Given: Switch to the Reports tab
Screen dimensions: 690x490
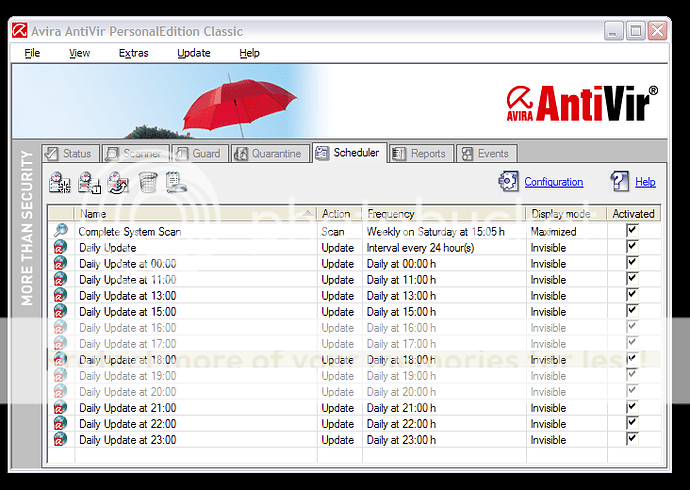Looking at the screenshot, I should pyautogui.click(x=419, y=154).
